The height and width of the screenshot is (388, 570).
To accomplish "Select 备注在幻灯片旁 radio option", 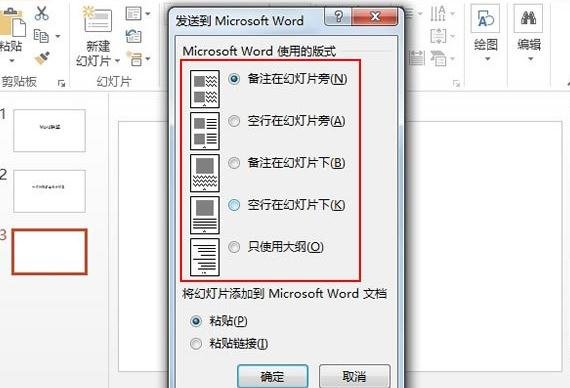I will 234,79.
